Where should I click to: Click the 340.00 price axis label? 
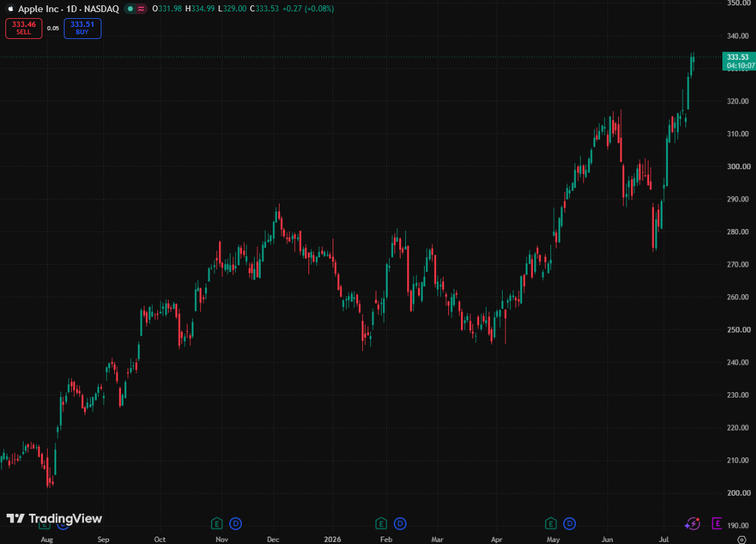point(738,36)
